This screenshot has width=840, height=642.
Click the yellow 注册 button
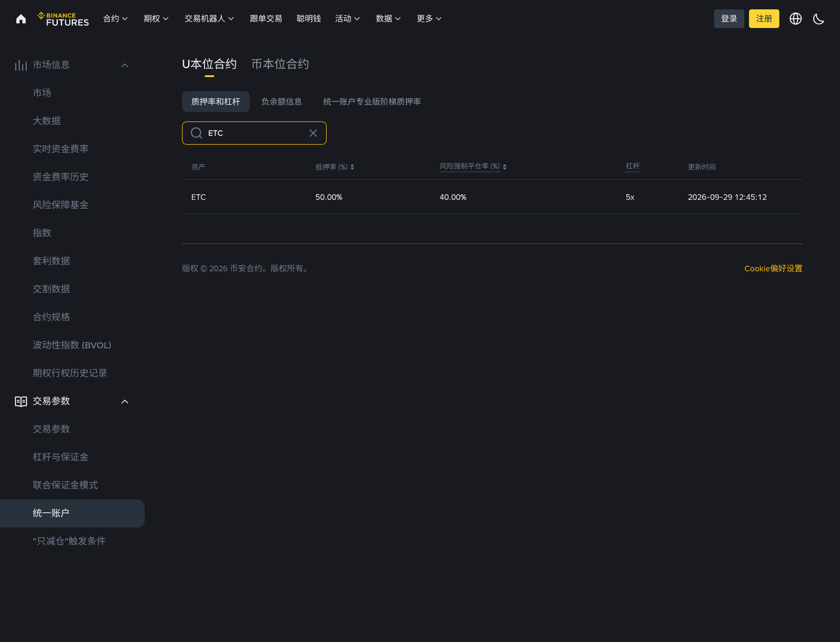[x=764, y=19]
